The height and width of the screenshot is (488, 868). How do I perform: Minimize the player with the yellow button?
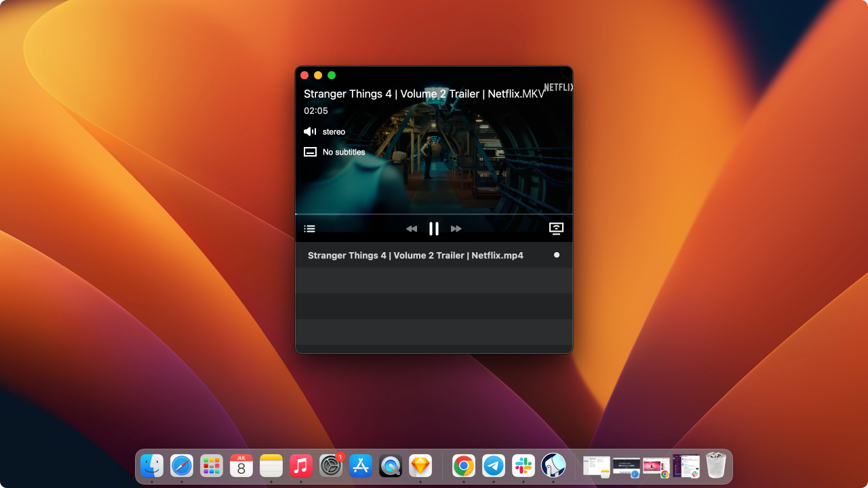[x=318, y=75]
